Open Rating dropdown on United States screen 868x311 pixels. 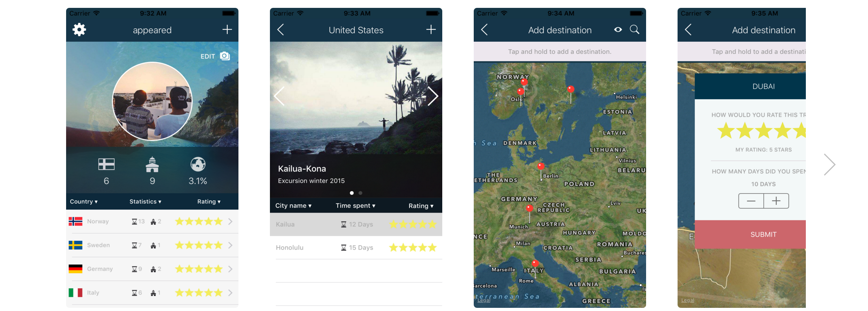(421, 205)
